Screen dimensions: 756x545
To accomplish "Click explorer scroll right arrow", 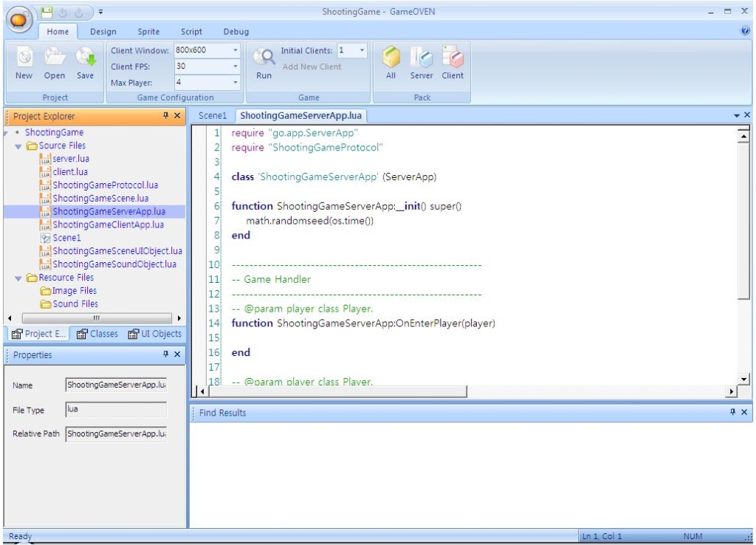I will coord(179,318).
